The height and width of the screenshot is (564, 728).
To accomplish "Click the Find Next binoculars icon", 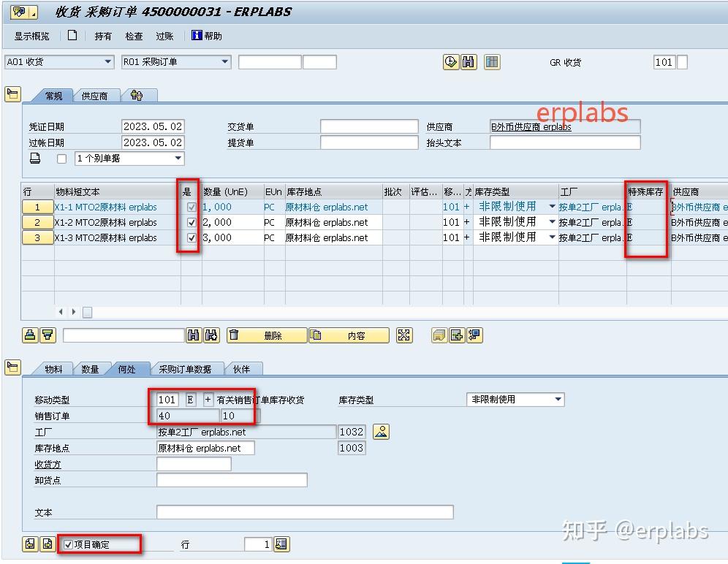I will 210,335.
